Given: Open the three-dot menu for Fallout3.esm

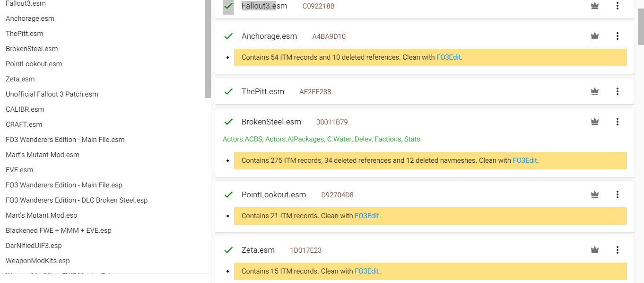Looking at the screenshot, I should 618,6.
